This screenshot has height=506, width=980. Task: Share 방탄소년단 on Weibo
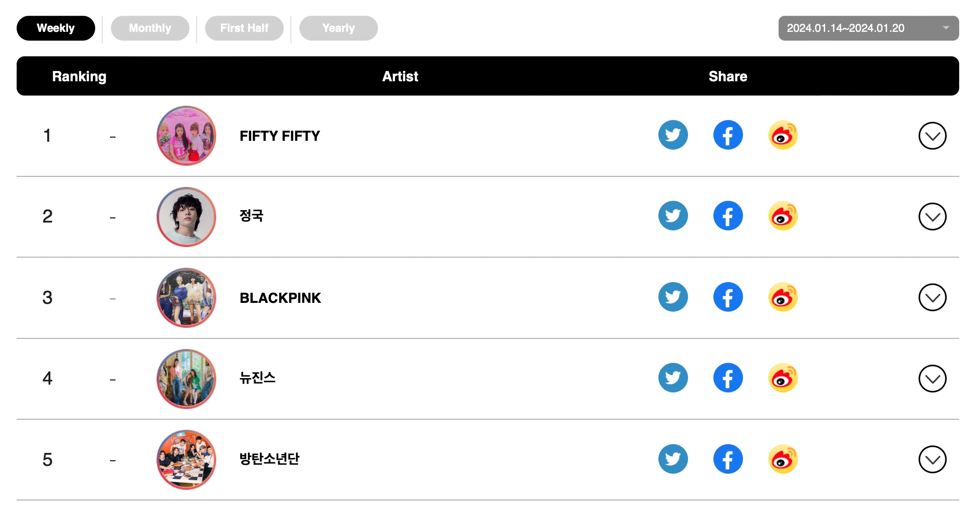pyautogui.click(x=783, y=459)
